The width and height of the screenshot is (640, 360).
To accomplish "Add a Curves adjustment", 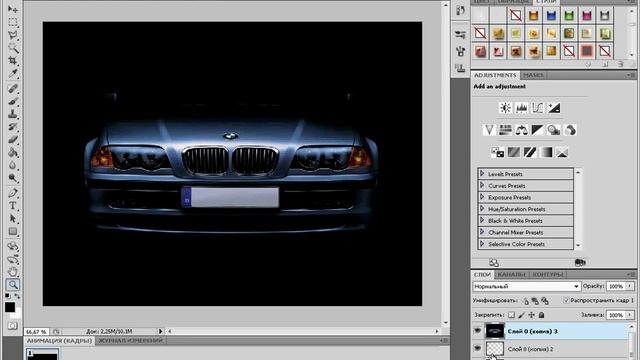I will pyautogui.click(x=538, y=108).
